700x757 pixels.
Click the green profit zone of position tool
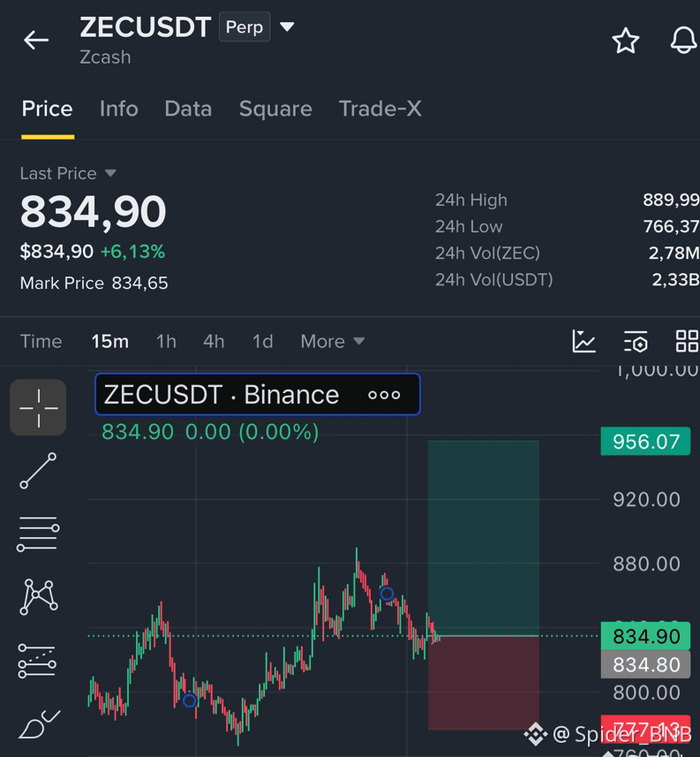(x=484, y=538)
